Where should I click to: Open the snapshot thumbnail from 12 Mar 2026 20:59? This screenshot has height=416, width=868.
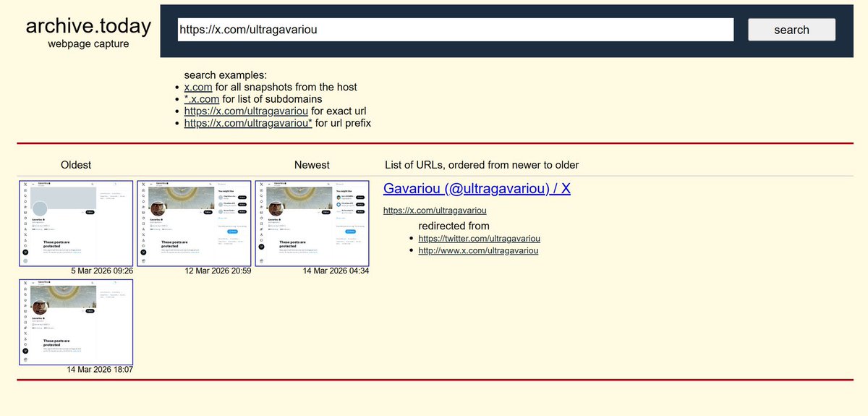click(x=194, y=223)
